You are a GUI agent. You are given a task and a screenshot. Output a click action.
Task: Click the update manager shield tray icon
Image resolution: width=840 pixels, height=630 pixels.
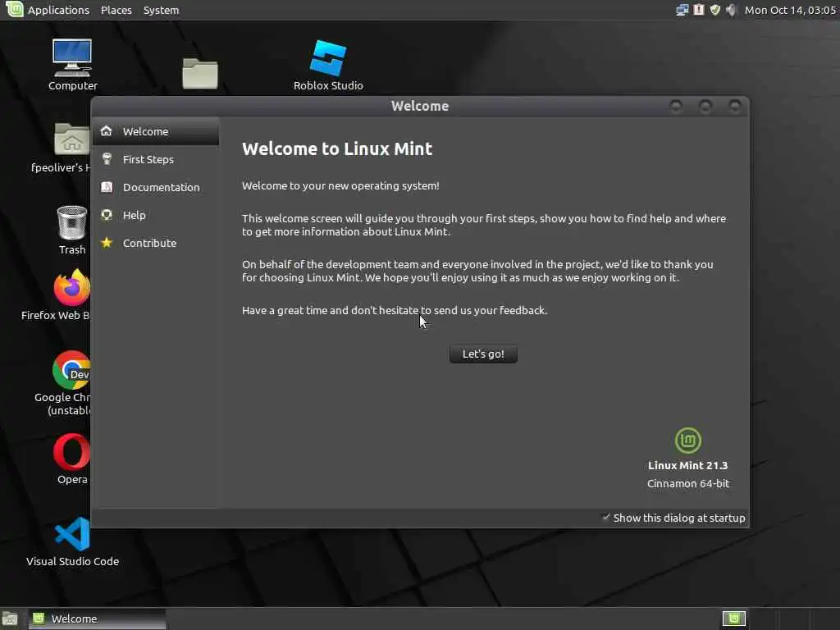tap(714, 10)
